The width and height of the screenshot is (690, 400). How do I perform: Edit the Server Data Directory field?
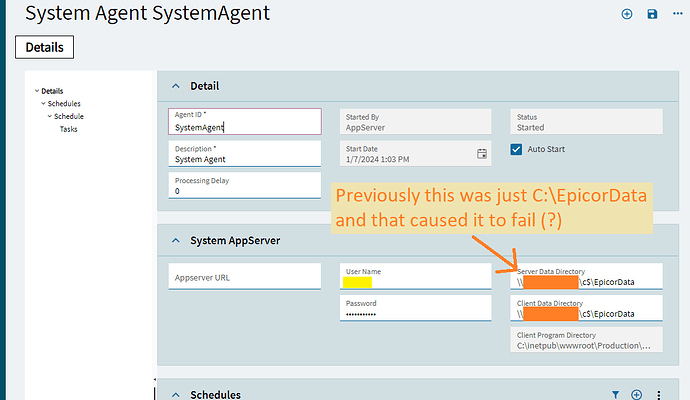(x=586, y=276)
